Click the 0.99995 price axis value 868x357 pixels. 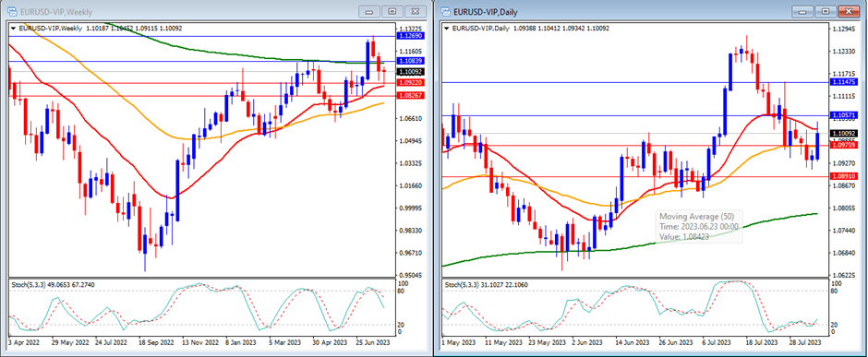point(410,208)
